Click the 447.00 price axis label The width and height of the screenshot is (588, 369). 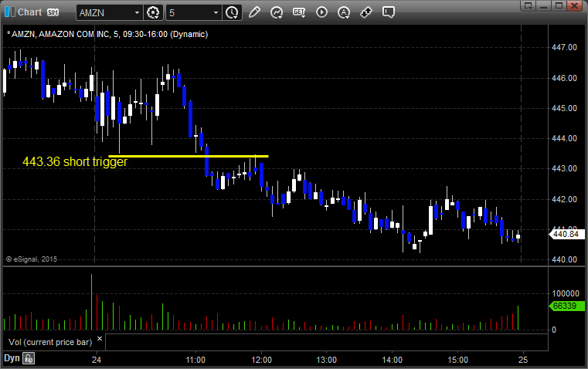(x=564, y=47)
